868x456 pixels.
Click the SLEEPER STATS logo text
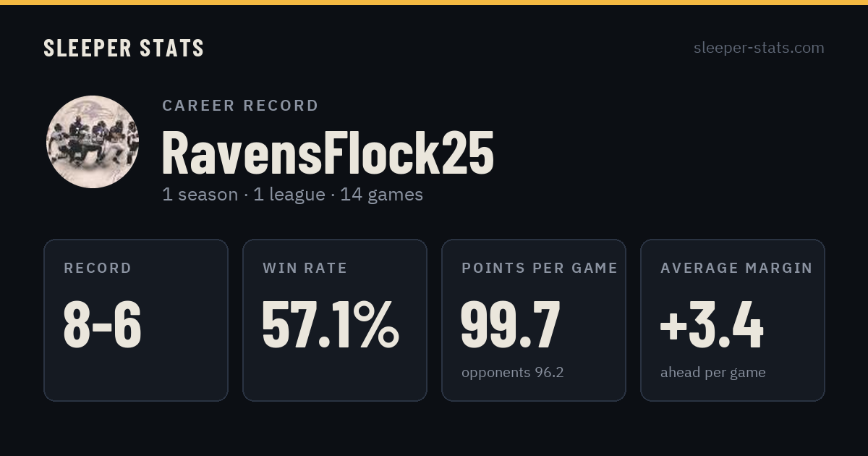coord(124,48)
